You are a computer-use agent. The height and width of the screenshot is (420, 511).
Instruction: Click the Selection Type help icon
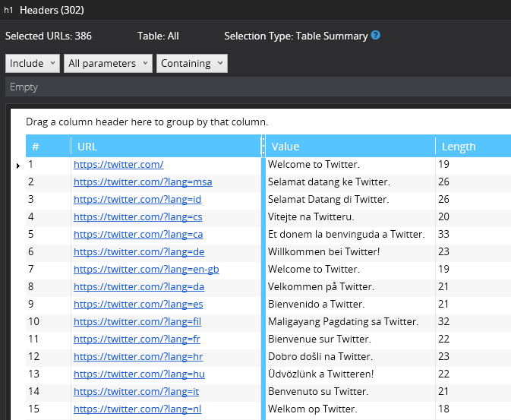(x=376, y=36)
